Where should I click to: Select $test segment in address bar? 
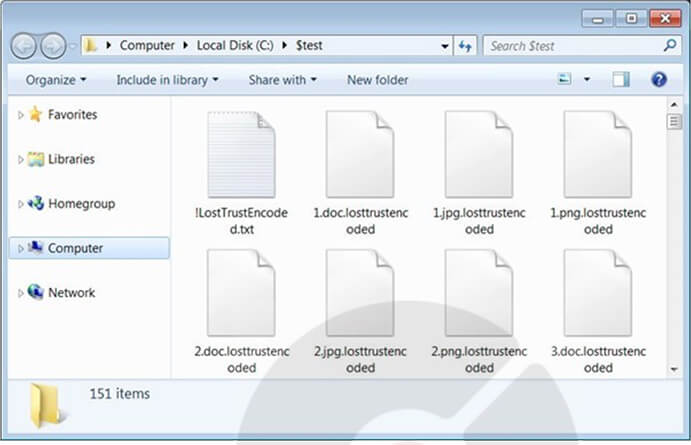tap(309, 45)
